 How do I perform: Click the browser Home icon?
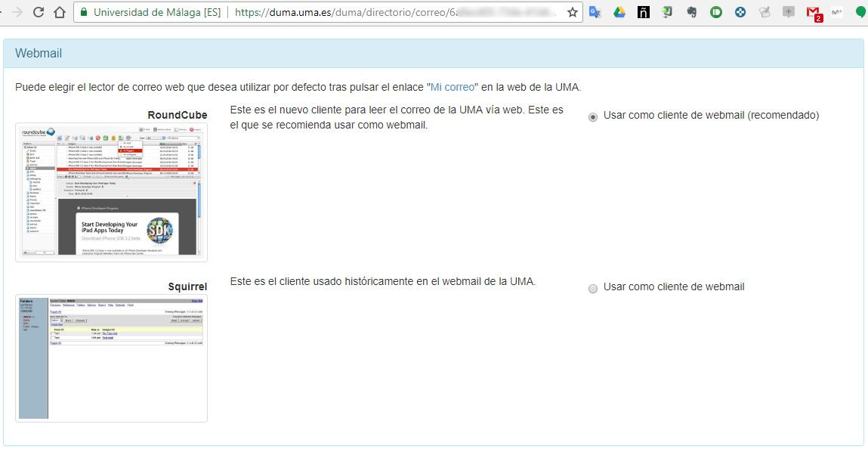[61, 13]
